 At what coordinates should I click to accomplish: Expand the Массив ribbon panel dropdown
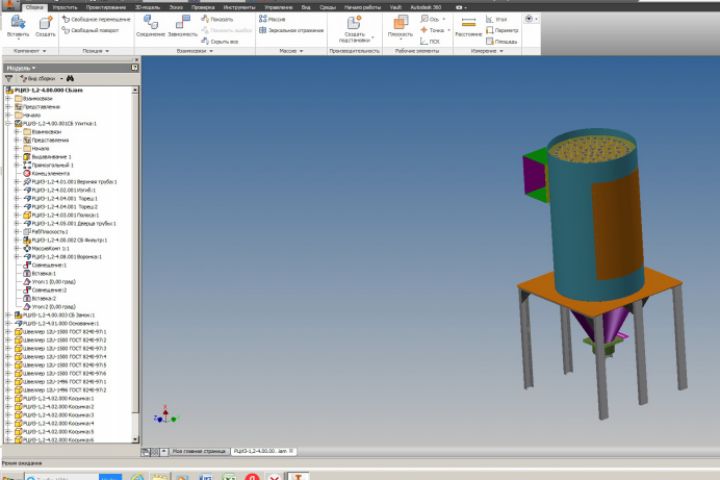(x=301, y=51)
